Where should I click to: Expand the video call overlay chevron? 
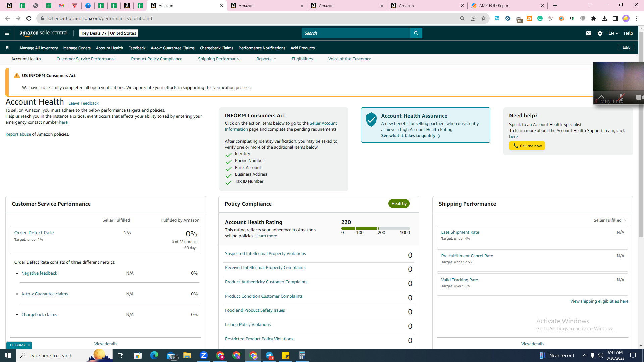click(x=601, y=97)
